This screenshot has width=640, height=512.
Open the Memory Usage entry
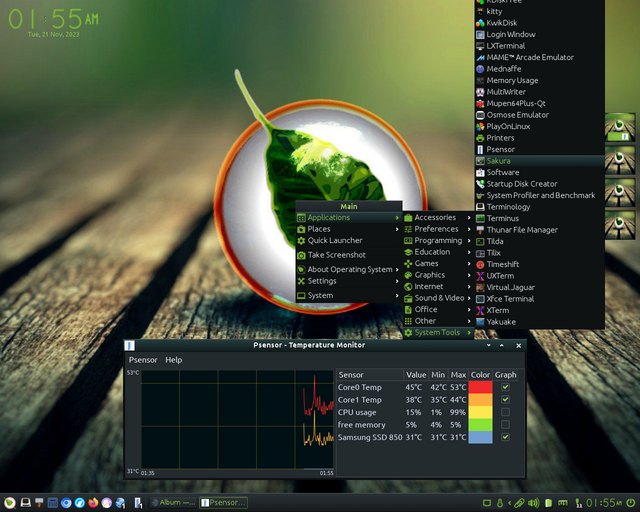(x=540, y=80)
